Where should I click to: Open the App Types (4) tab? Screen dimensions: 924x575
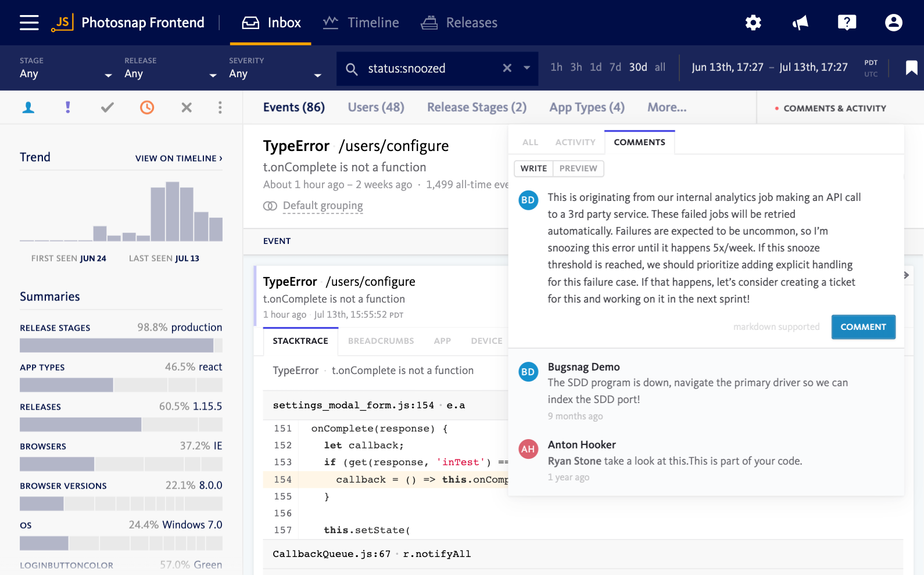coord(587,107)
